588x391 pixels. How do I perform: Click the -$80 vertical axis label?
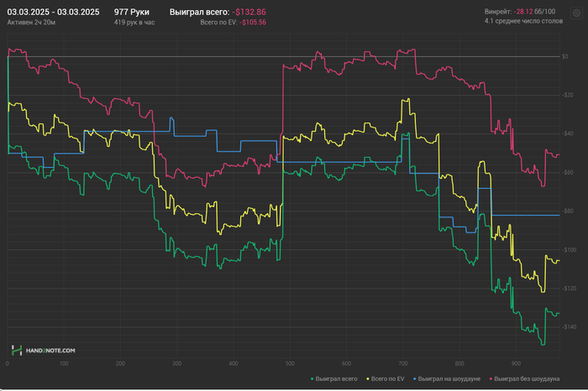[x=567, y=211]
